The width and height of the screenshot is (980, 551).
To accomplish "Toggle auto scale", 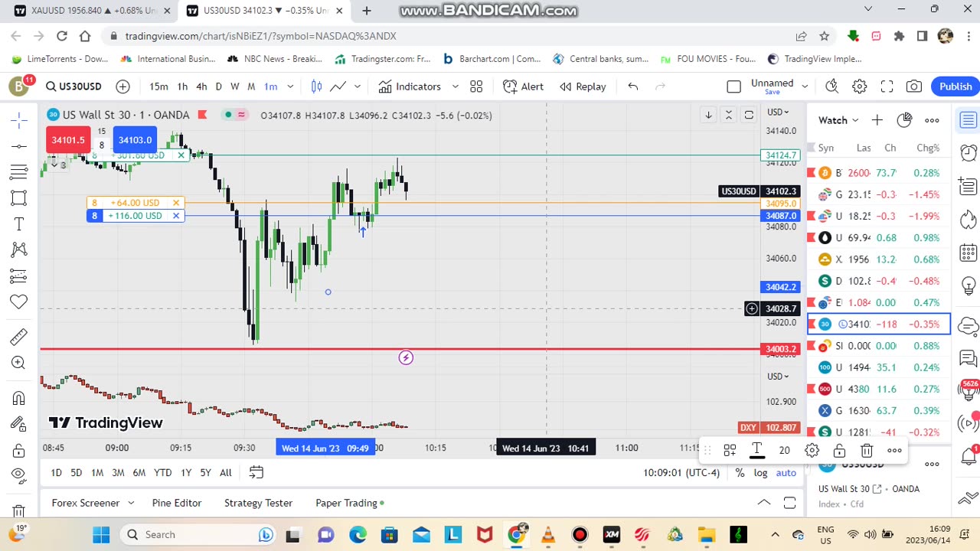I will 786,473.
